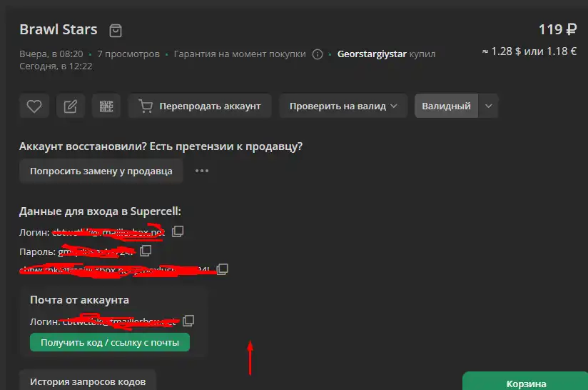
Task: Click the Вчера, в 08:20 timestamp
Action: (x=51, y=54)
